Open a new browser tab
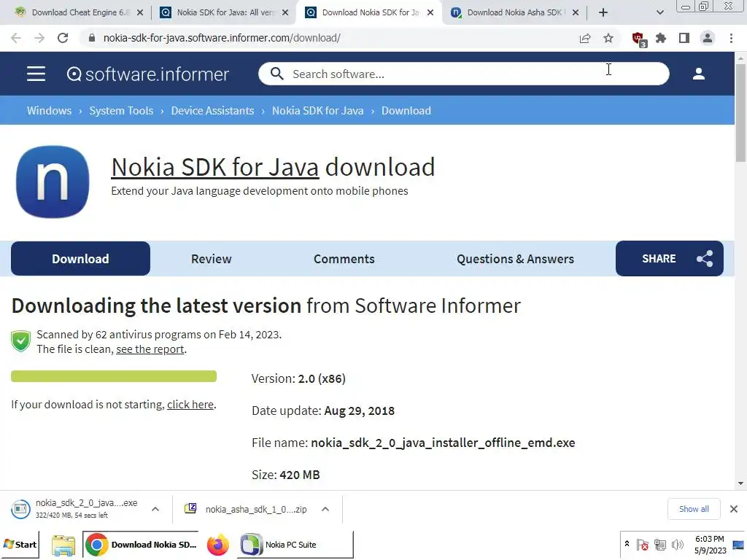The height and width of the screenshot is (560, 747). (x=603, y=12)
